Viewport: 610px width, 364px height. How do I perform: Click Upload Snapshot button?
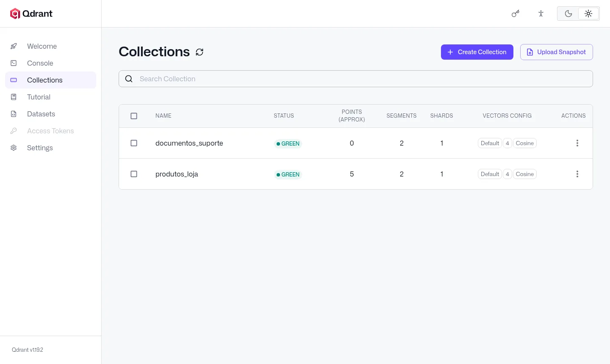556,52
